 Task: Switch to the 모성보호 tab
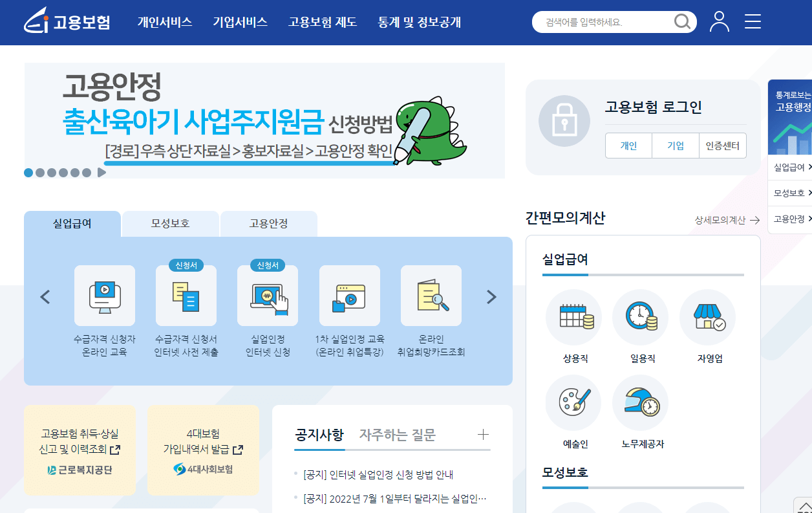[x=169, y=222]
